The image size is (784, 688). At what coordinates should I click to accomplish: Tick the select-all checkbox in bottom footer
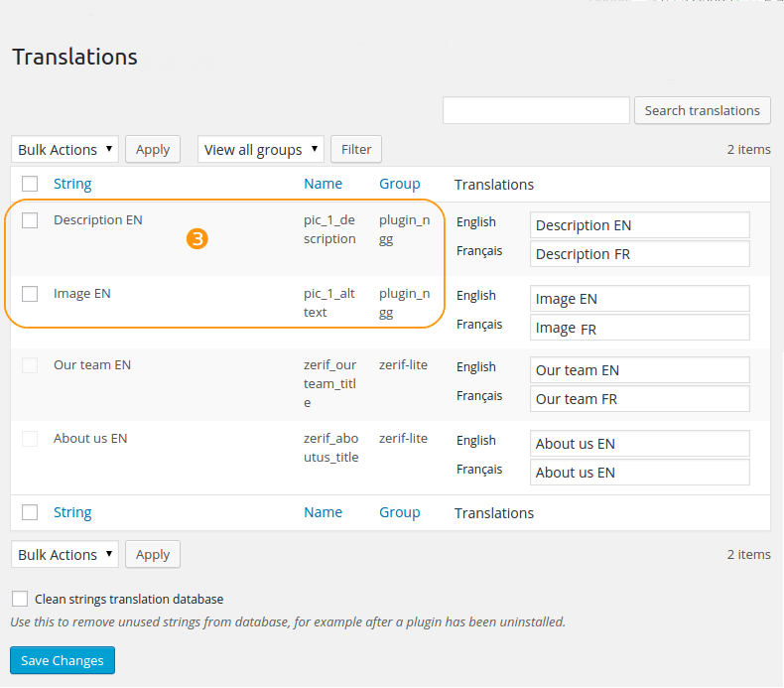30,512
